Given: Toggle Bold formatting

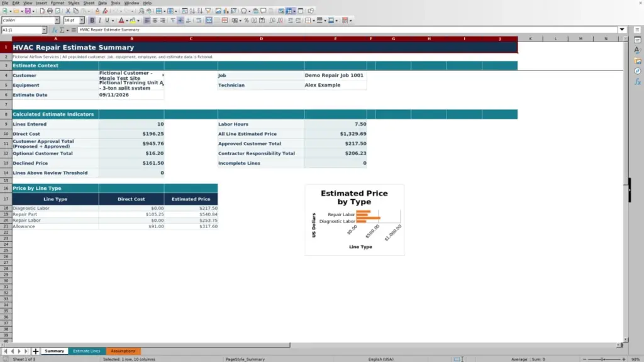Looking at the screenshot, I should 92,20.
